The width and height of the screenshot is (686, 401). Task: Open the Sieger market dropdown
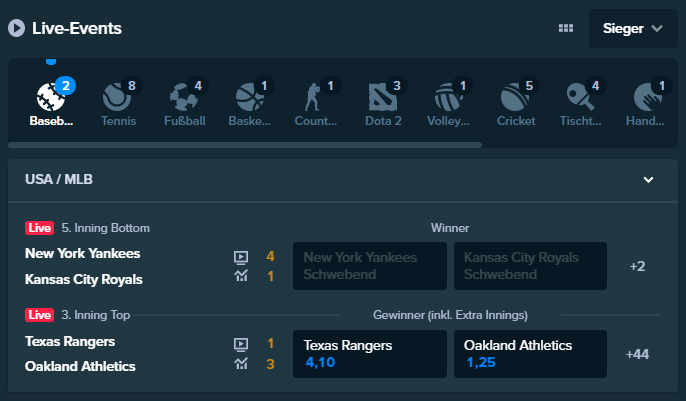[633, 28]
